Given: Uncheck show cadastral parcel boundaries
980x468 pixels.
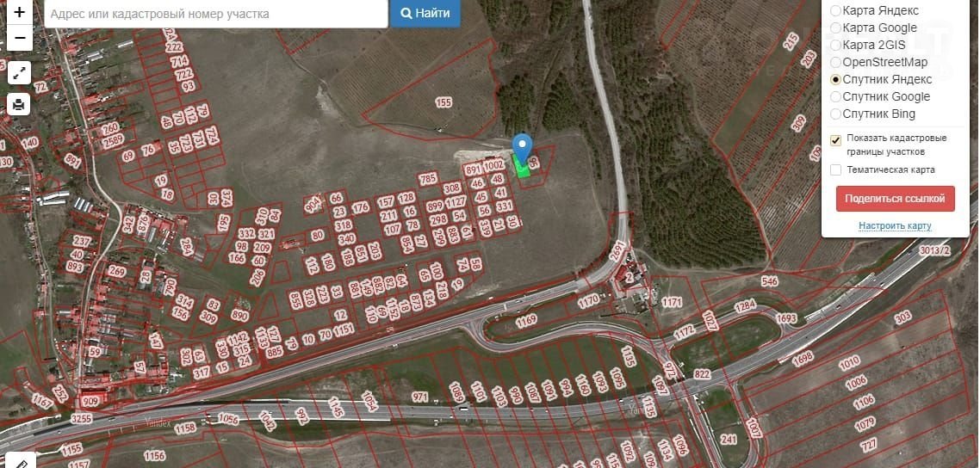Looking at the screenshot, I should point(835,140).
